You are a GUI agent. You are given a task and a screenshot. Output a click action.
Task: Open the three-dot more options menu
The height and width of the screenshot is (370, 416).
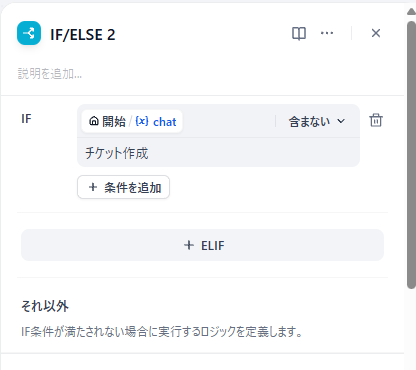[x=327, y=33]
